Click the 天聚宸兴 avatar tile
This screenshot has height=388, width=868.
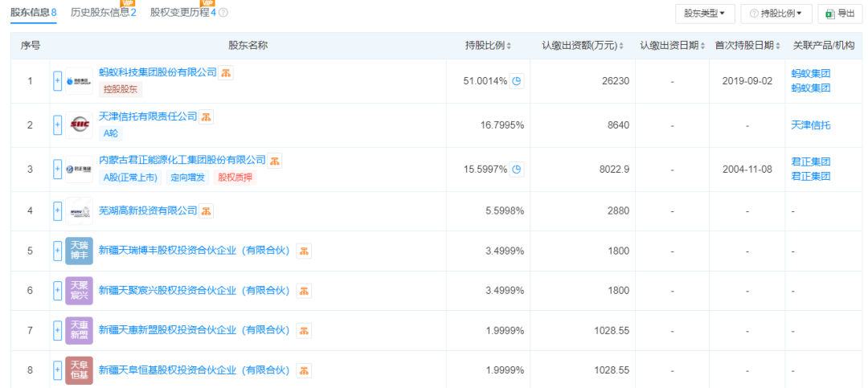point(79,291)
